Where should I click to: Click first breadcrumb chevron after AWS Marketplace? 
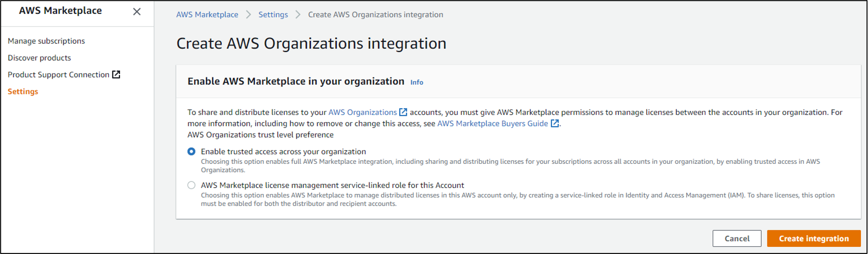(x=248, y=15)
